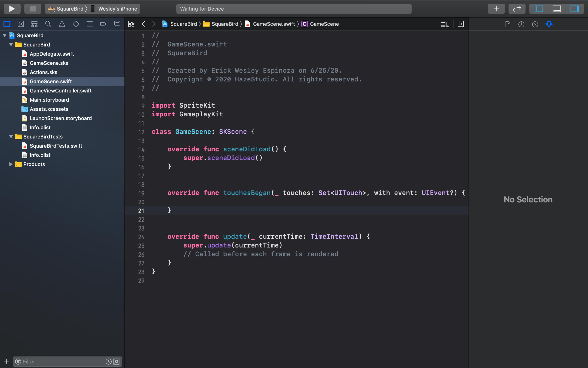Show the Attributes inspector
Image resolution: width=588 pixels, height=368 pixels.
[x=549, y=24]
